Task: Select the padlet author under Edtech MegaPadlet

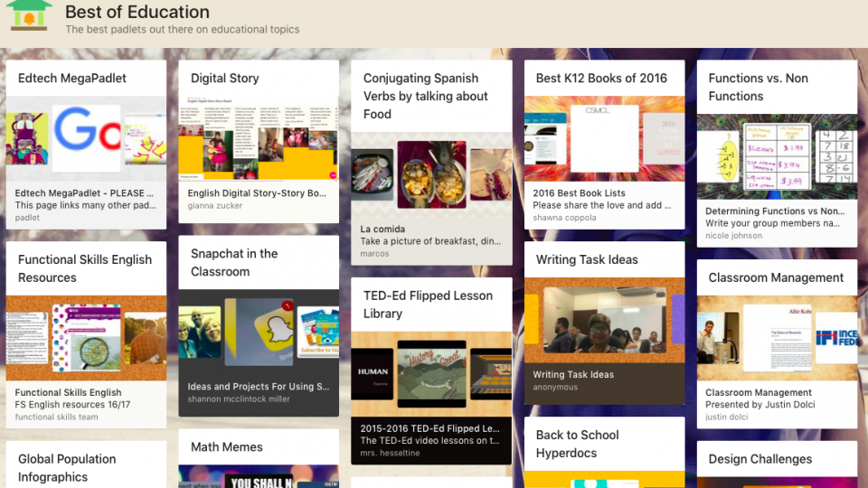Action: pos(27,218)
